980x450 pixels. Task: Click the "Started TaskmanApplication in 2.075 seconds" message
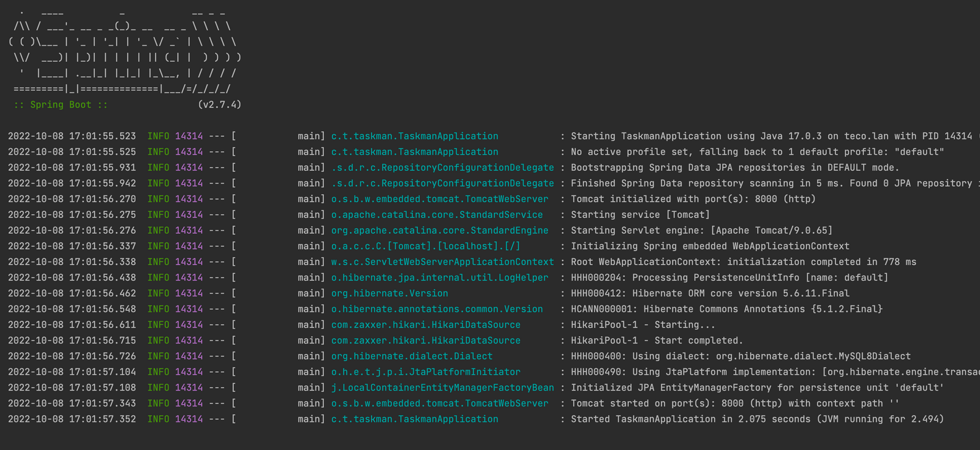pos(757,419)
